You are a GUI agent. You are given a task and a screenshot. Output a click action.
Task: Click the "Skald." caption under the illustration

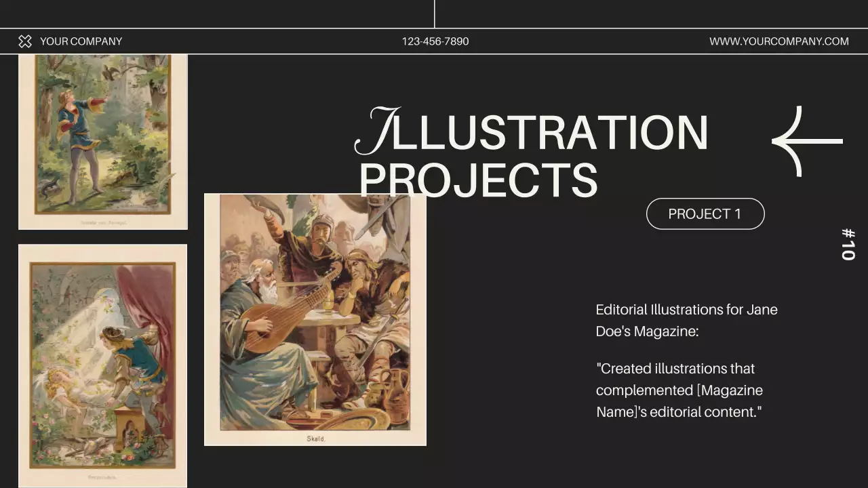tap(315, 439)
